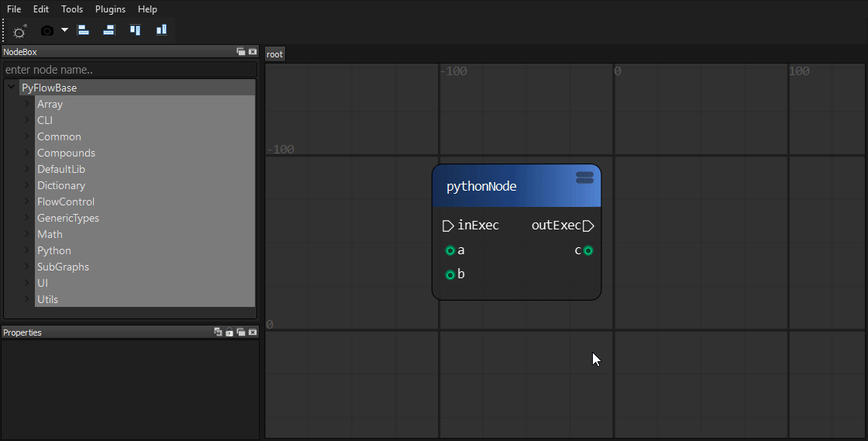
Task: Close the Properties panel
Action: click(253, 332)
